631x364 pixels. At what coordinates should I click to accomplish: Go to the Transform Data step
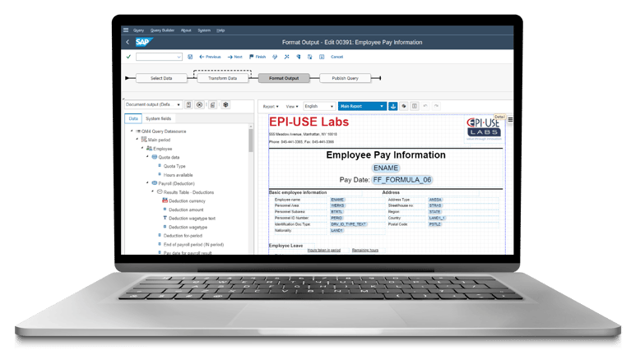click(x=223, y=78)
